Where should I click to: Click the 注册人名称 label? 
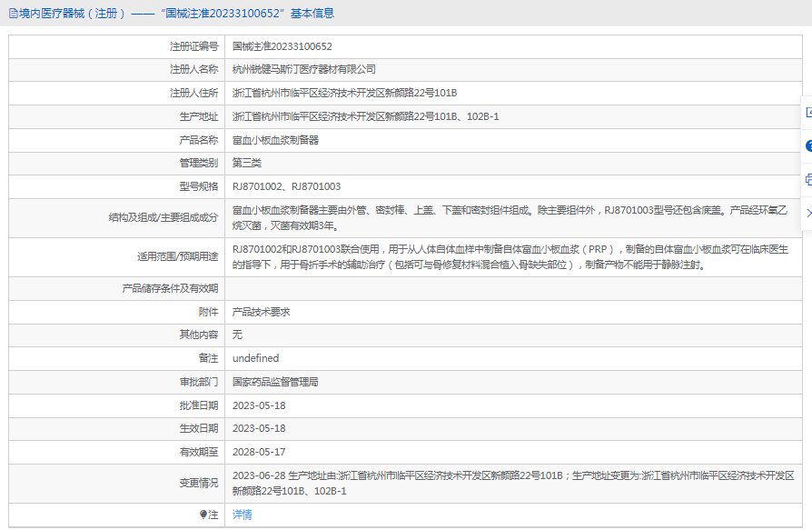tap(194, 69)
